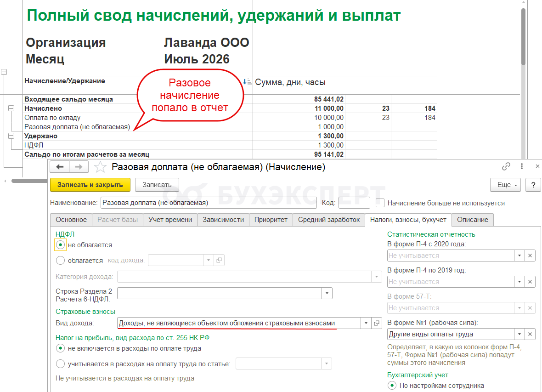
Task: Click the Записать button
Action: point(157,185)
